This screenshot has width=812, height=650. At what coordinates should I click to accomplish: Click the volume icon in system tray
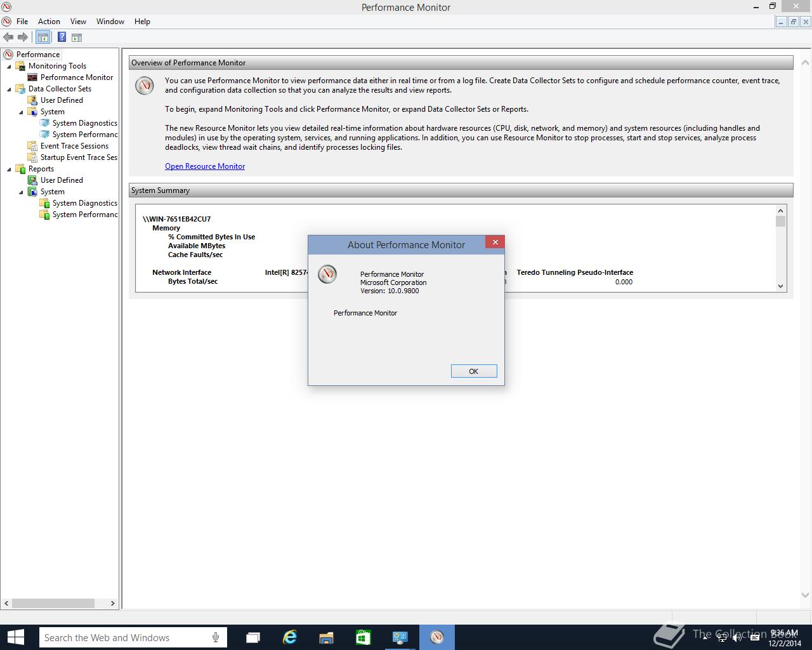pyautogui.click(x=737, y=638)
